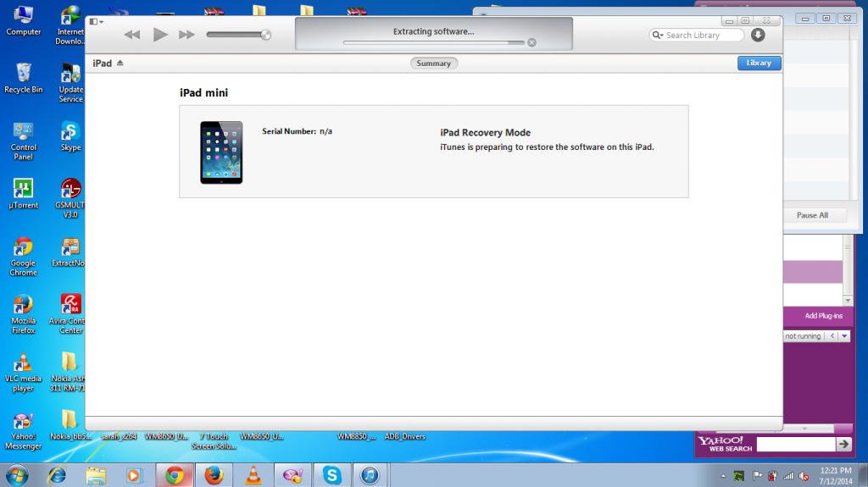Open the plug-in status dropdown arrow
This screenshot has height=487, width=868.
point(843,336)
